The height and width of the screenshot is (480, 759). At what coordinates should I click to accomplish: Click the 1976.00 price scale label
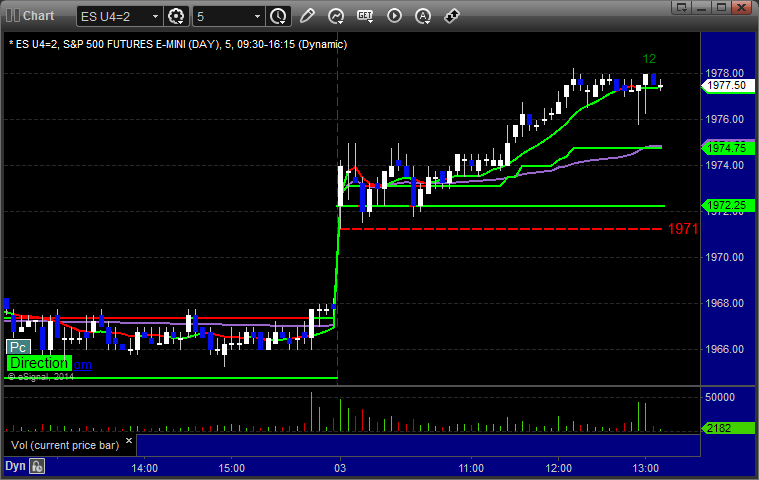[x=725, y=119]
